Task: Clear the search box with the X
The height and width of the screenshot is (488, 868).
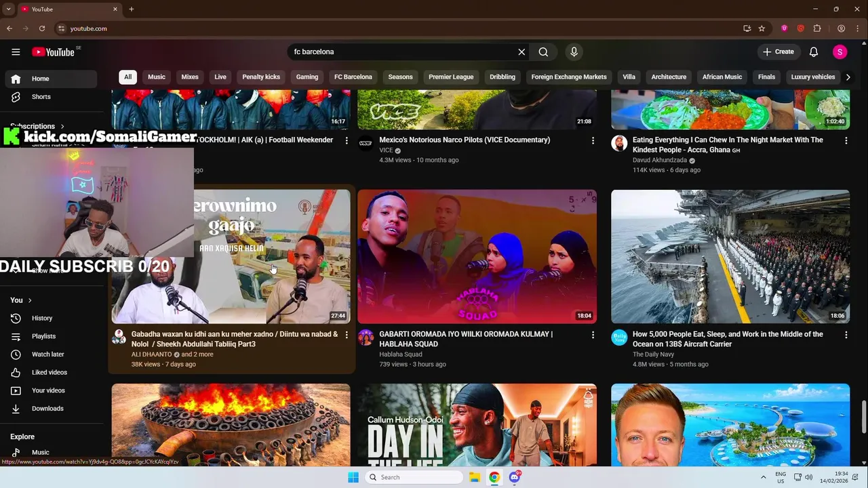Action: (x=521, y=52)
